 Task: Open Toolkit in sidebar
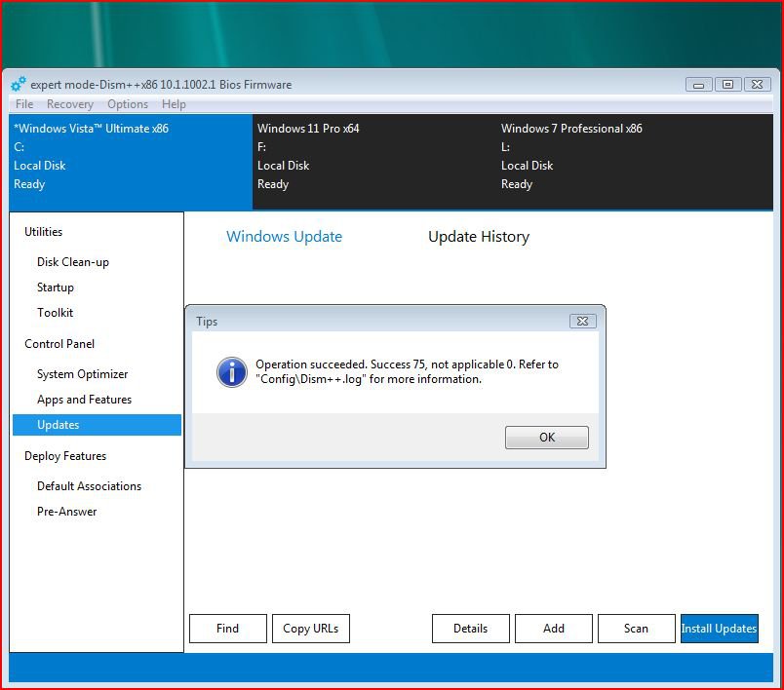click(x=55, y=313)
